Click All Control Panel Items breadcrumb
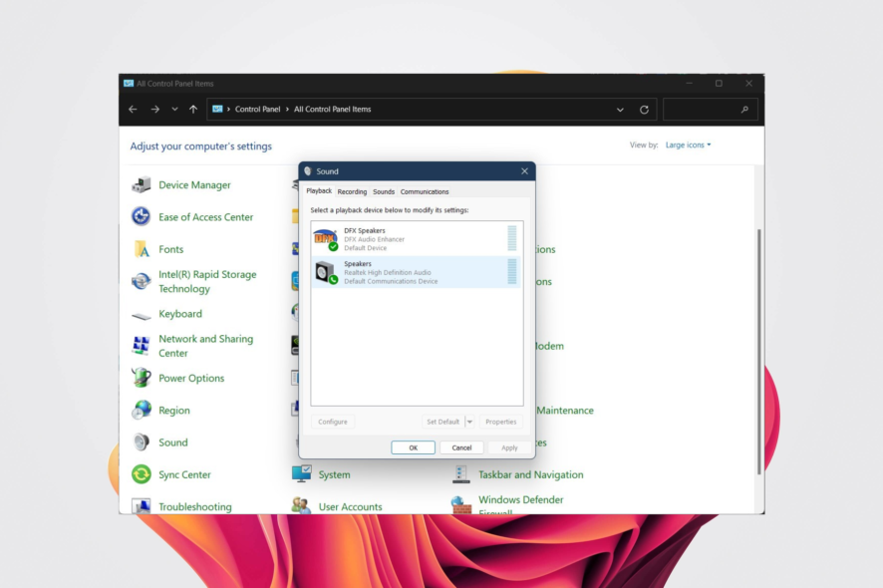Image resolution: width=883 pixels, height=588 pixels. click(332, 110)
